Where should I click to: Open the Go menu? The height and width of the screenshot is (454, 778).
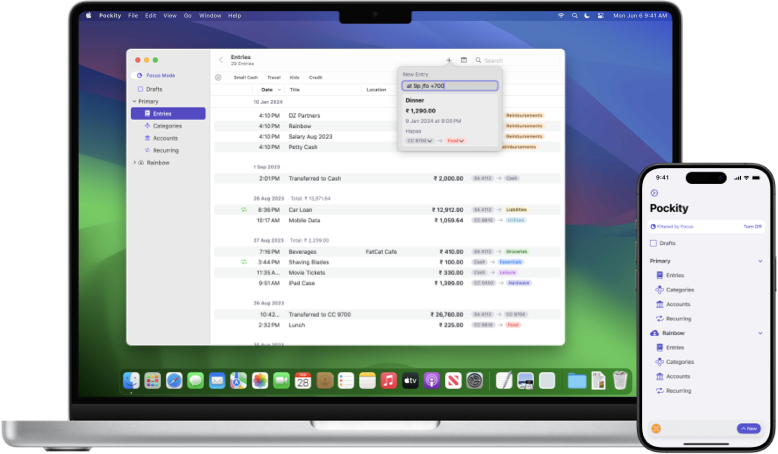[188, 16]
